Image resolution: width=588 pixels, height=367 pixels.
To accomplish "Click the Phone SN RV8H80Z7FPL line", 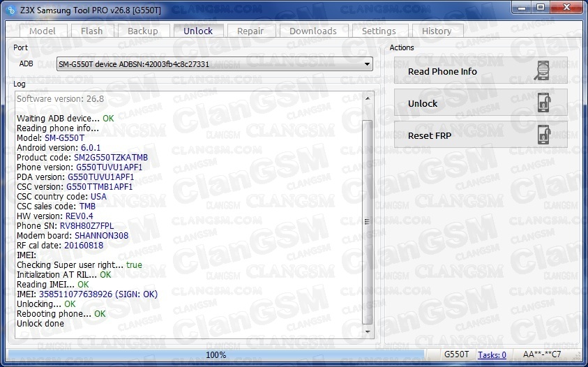I will coord(66,226).
